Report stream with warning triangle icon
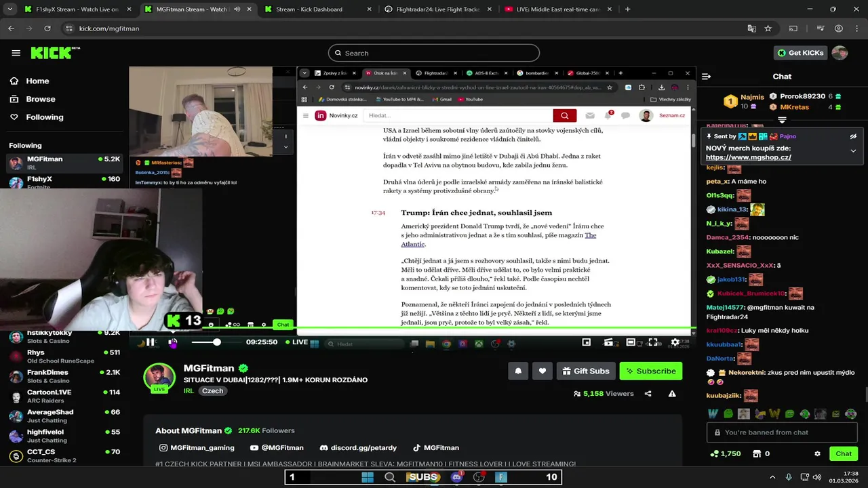 (x=672, y=394)
